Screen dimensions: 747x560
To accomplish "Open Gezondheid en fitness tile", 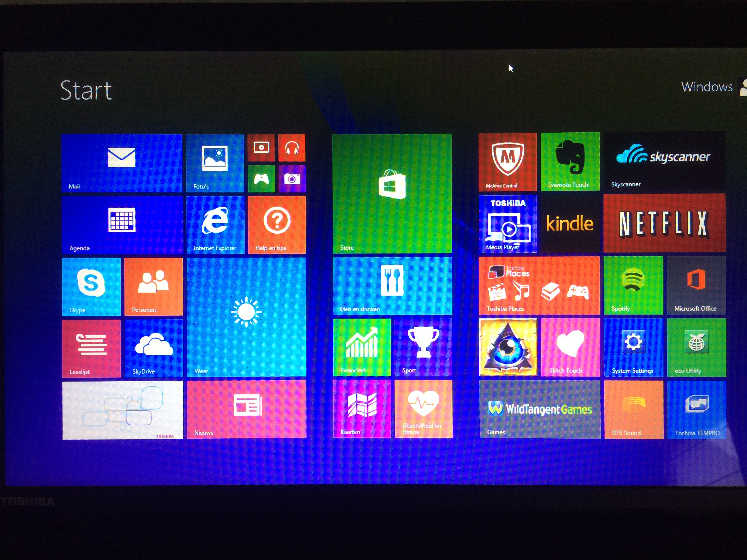I will pos(423,409).
